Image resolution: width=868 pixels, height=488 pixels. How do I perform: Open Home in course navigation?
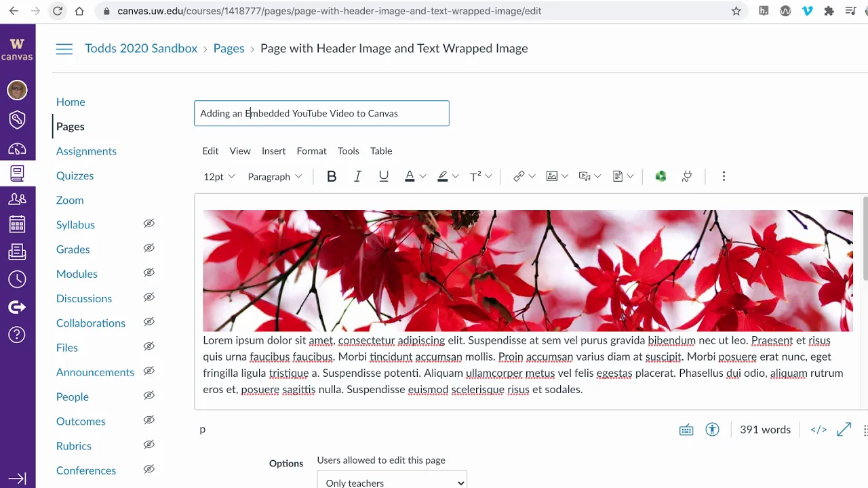(71, 102)
